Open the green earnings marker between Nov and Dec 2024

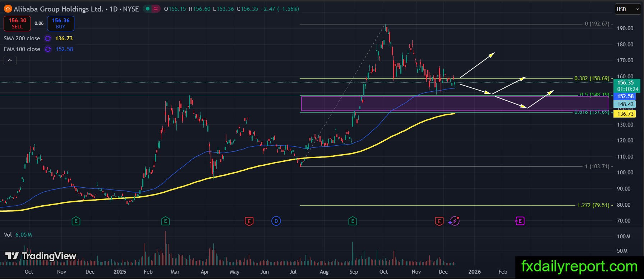pyautogui.click(x=76, y=221)
